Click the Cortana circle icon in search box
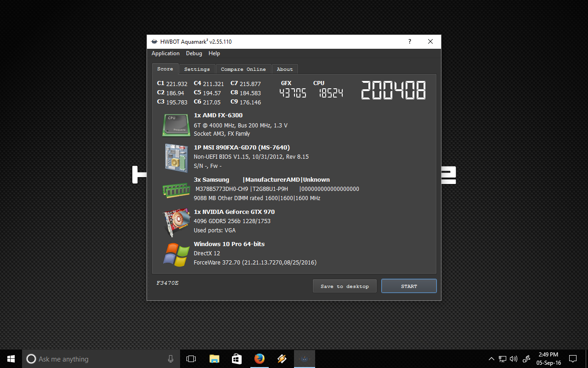Viewport: 588px width, 368px height. pyautogui.click(x=31, y=359)
